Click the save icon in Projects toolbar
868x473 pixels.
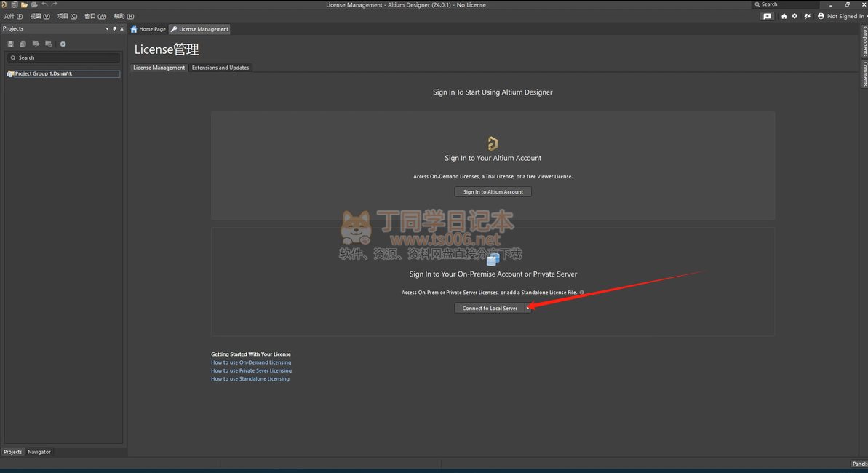11,44
